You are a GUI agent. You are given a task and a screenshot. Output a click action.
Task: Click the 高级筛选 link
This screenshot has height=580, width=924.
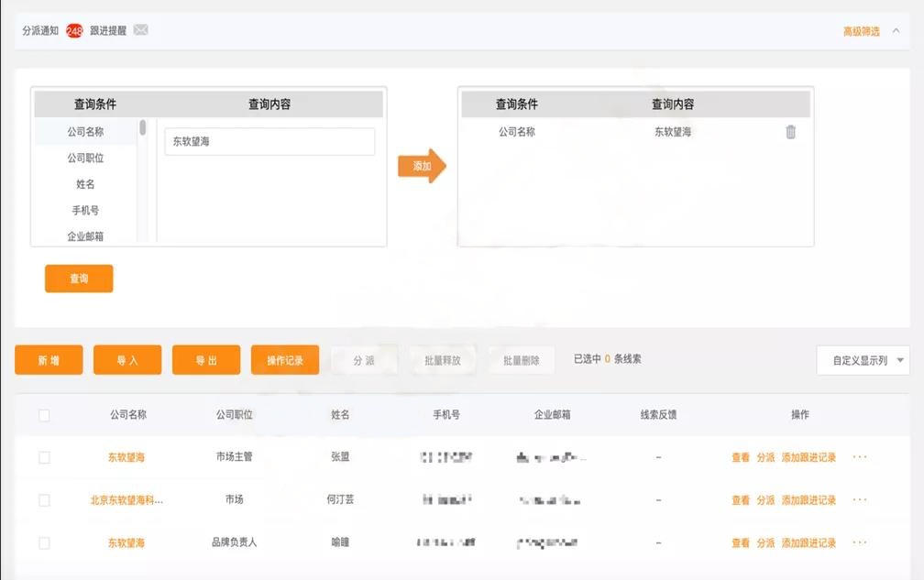point(861,31)
